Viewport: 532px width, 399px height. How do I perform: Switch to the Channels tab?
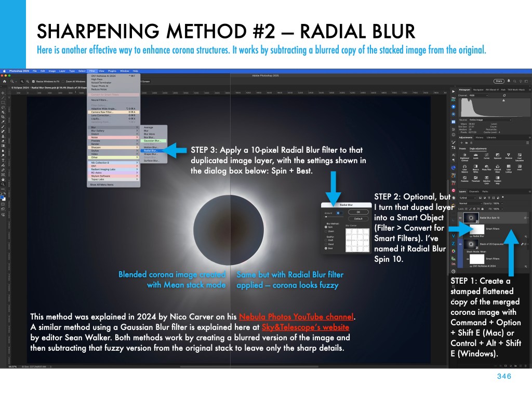click(474, 192)
